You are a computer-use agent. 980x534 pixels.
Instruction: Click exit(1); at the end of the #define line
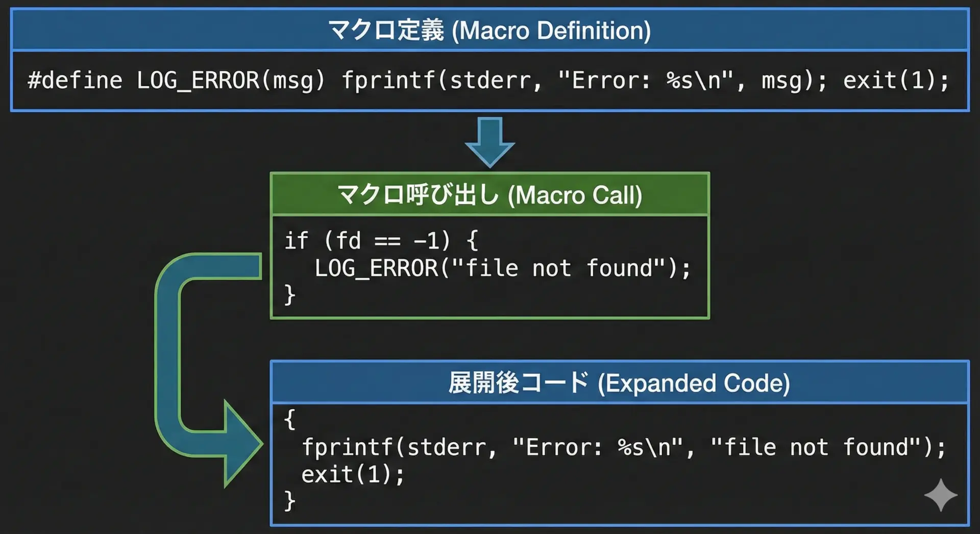pos(896,81)
